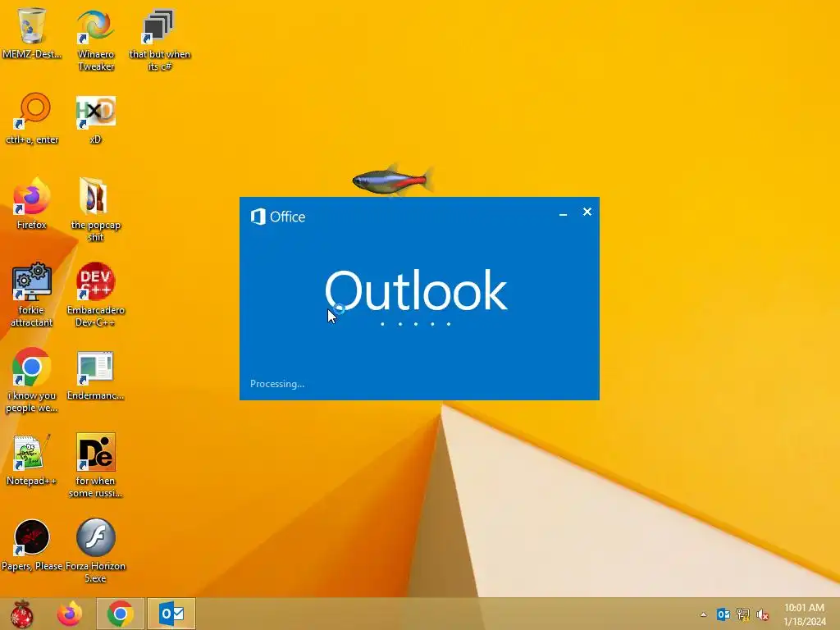Select the Outlook taskbar button
The width and height of the screenshot is (840, 630).
point(171,614)
